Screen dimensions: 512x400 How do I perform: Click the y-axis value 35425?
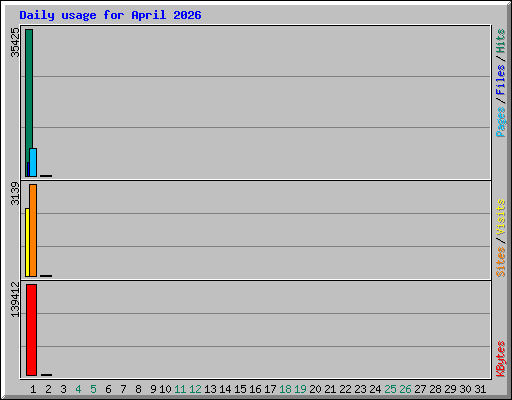pyautogui.click(x=15, y=42)
